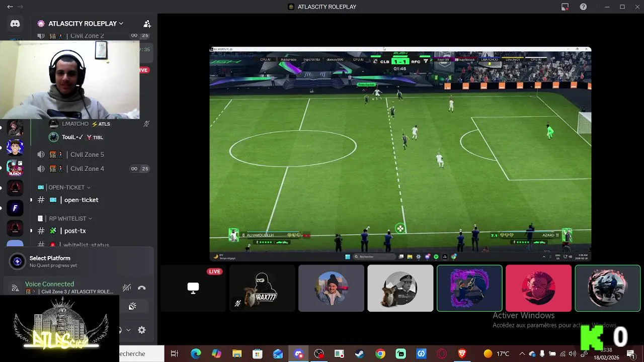Image resolution: width=644 pixels, height=362 pixels.
Task: Switch to Discord taskbar icon
Action: coord(298,353)
